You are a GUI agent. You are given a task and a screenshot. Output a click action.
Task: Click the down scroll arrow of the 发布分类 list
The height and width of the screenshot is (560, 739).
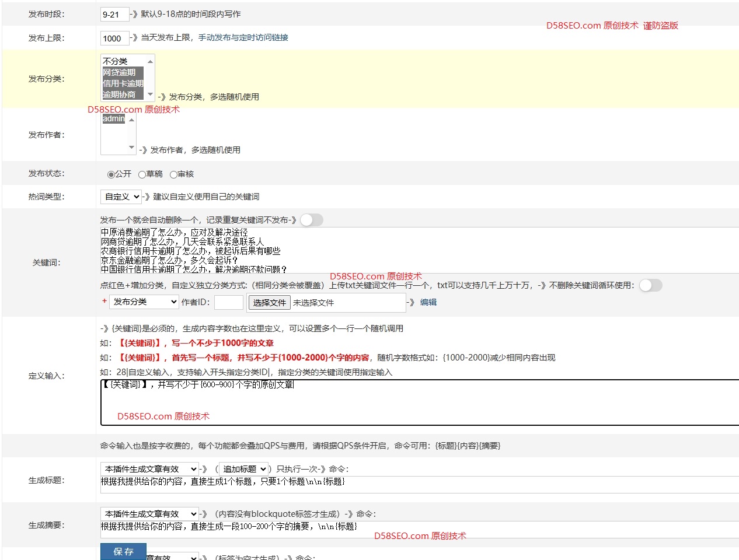click(150, 94)
